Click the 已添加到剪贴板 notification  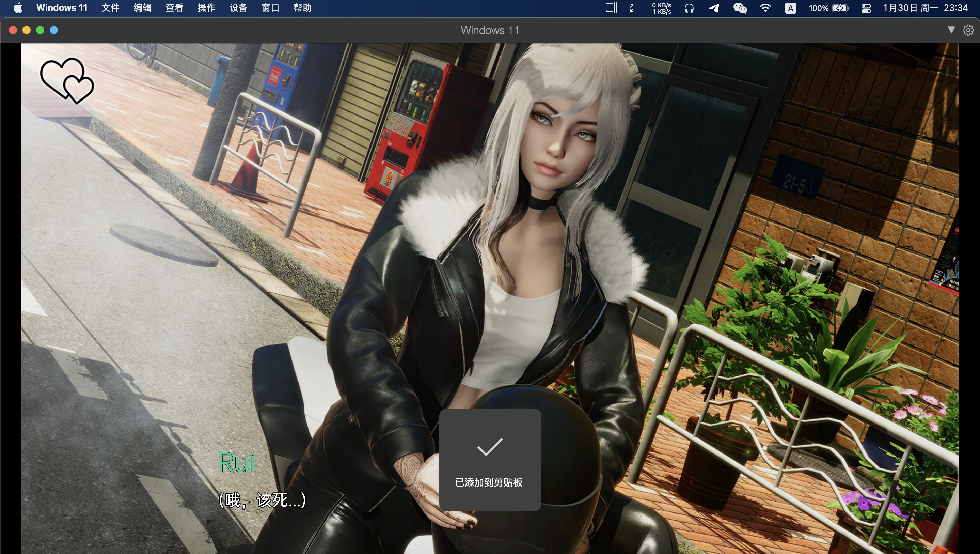pos(490,460)
